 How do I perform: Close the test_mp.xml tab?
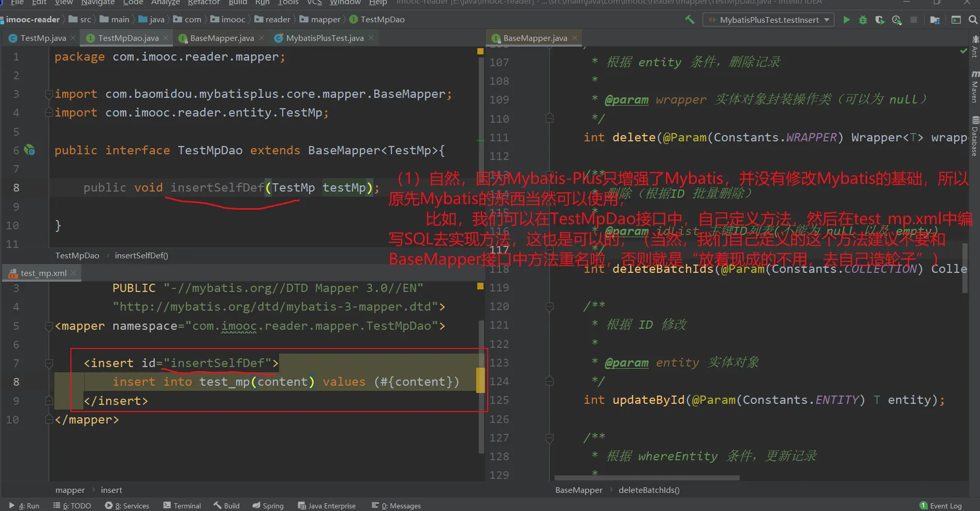[74, 273]
